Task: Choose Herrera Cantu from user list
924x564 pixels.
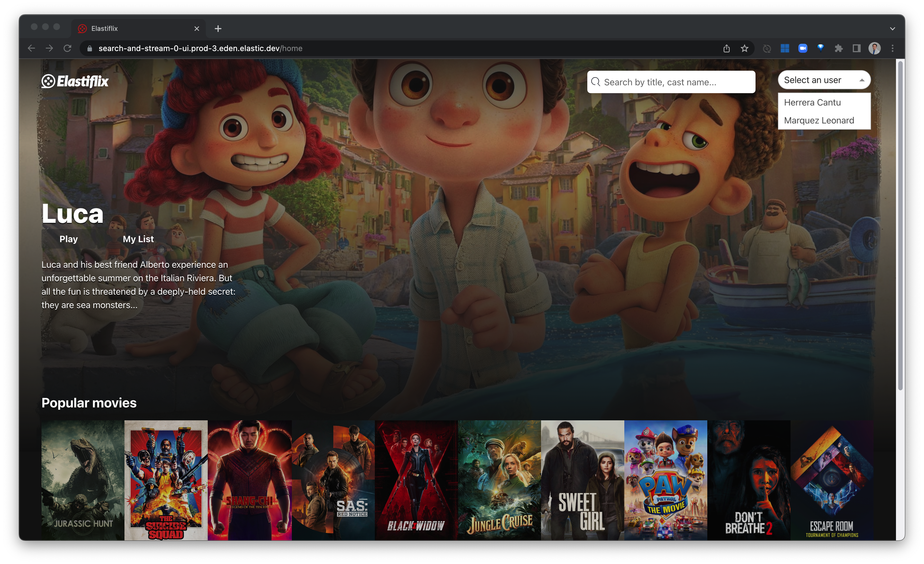Action: click(812, 102)
